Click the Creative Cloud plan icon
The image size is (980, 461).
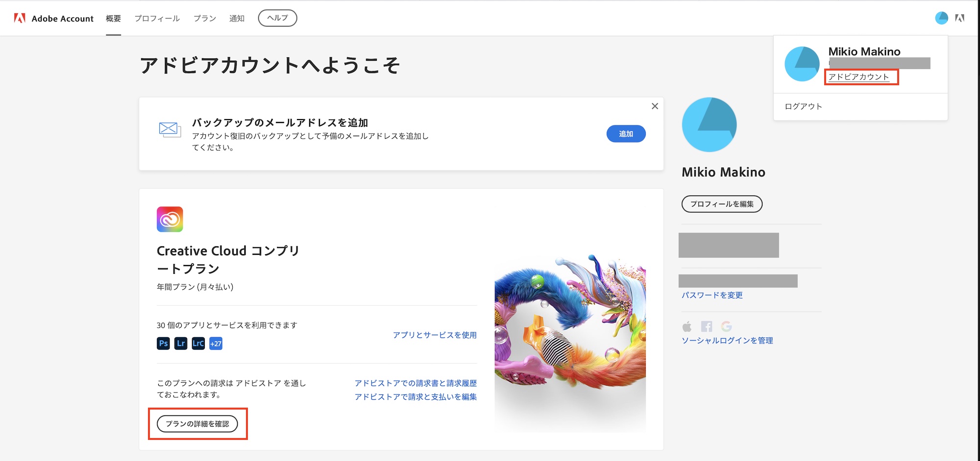(x=170, y=219)
